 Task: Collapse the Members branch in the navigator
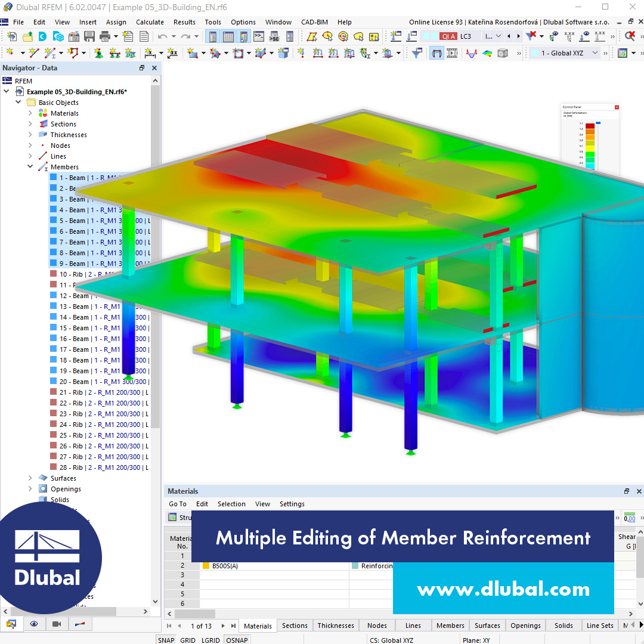30,166
